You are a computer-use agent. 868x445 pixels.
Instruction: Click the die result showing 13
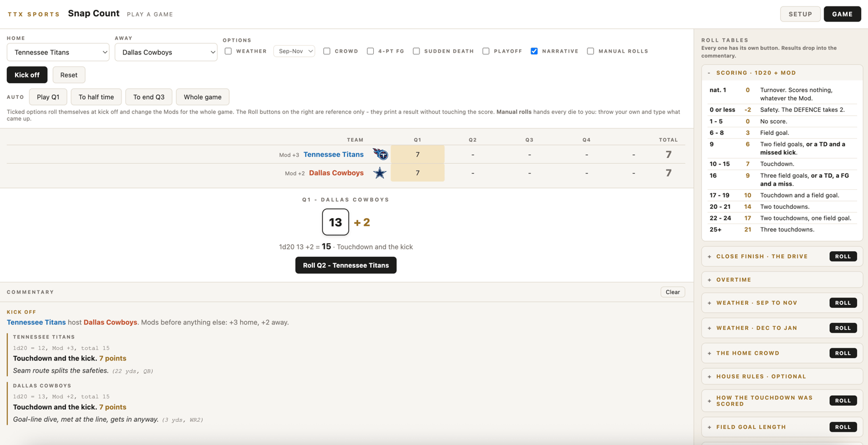point(336,222)
